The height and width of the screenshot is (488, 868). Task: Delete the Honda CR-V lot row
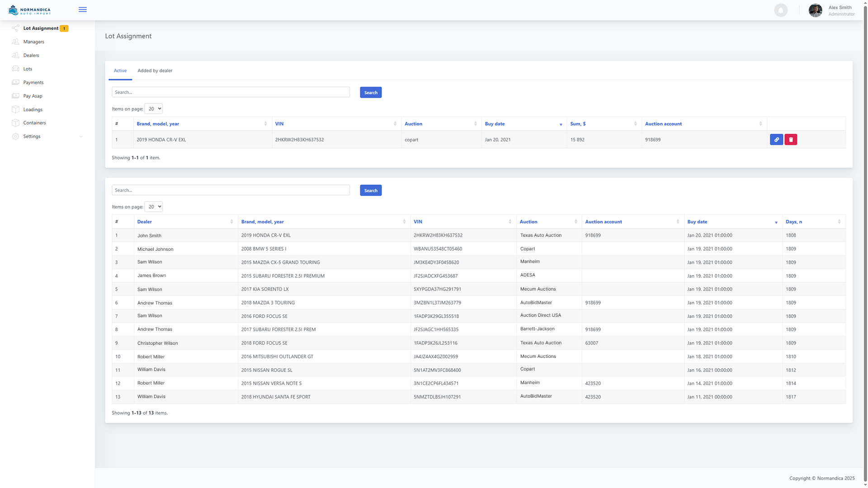point(791,140)
